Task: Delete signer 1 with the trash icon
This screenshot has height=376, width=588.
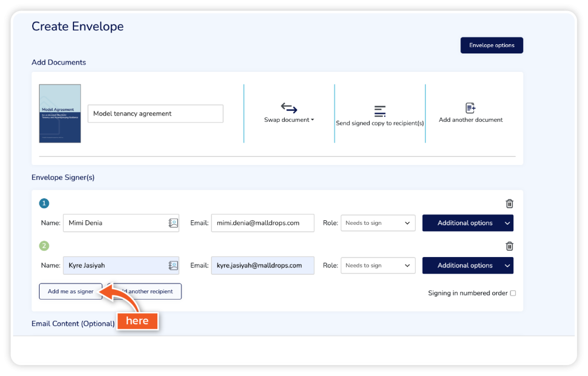Action: [x=509, y=204]
